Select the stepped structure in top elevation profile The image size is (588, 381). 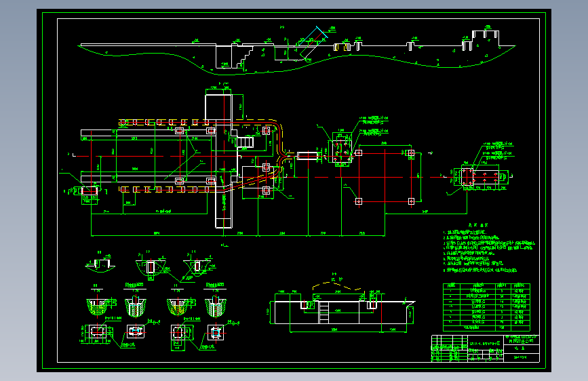click(246, 56)
